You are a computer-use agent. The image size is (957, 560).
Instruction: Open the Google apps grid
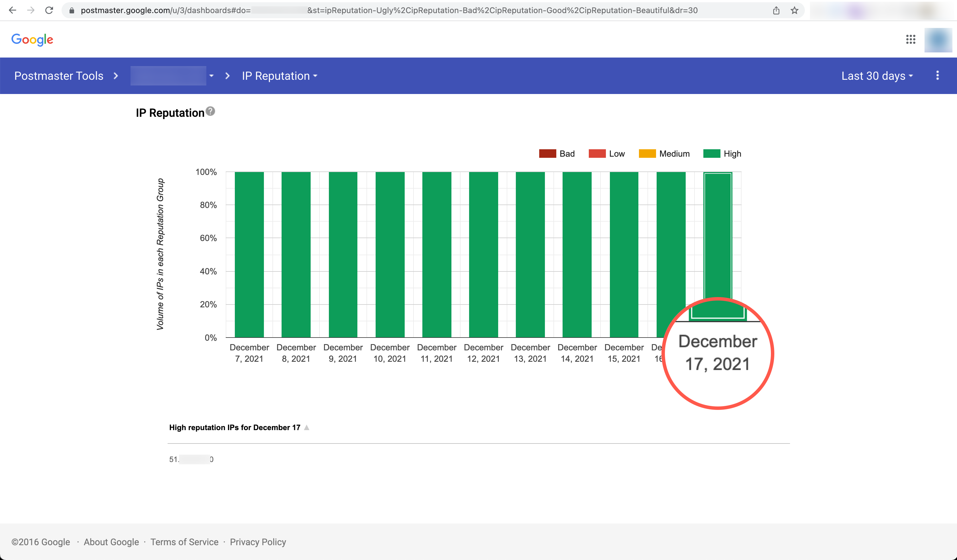pyautogui.click(x=910, y=40)
